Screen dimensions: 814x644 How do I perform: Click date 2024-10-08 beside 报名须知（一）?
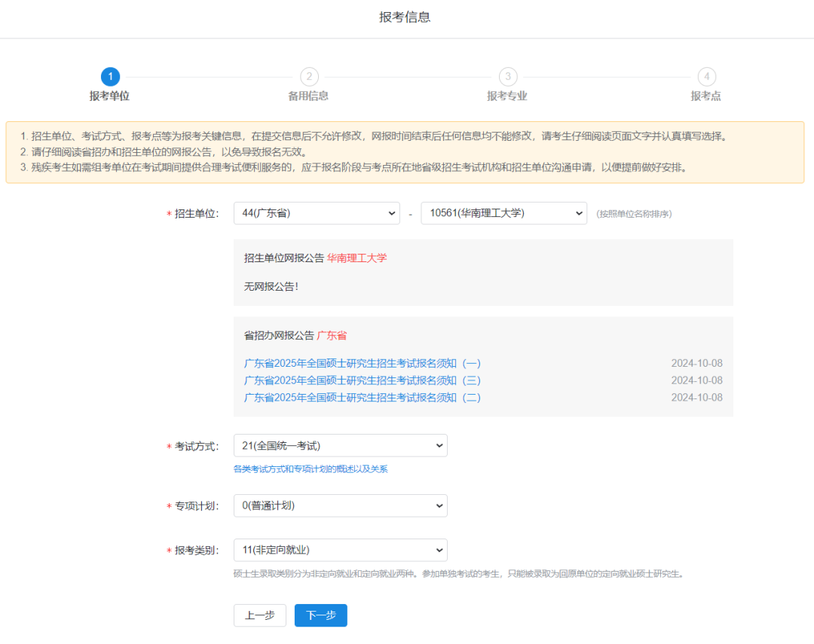tap(696, 363)
